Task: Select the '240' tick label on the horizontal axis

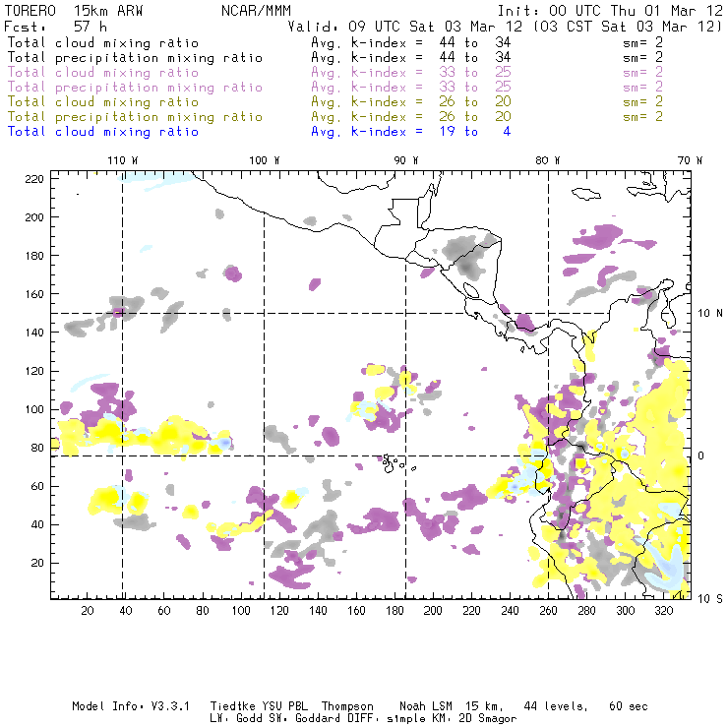Action: coord(510,611)
